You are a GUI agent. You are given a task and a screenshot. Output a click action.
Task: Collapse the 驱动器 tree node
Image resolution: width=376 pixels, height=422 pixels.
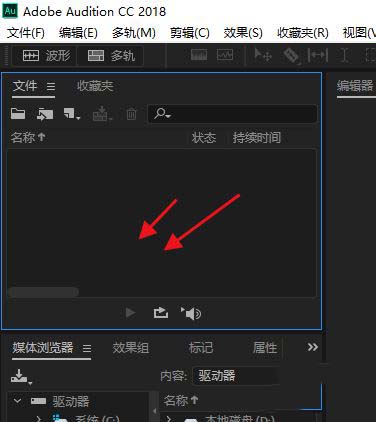click(18, 401)
